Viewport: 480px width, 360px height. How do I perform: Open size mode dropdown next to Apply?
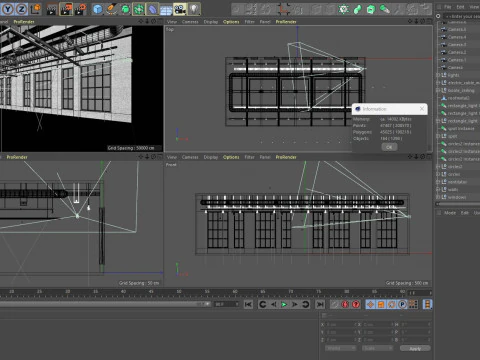(x=377, y=348)
